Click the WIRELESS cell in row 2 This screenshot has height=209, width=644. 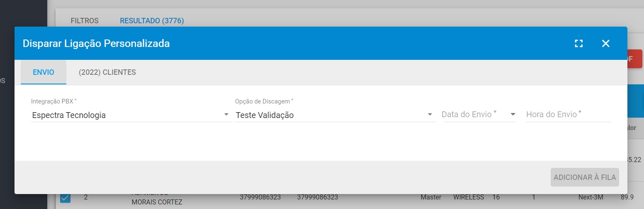[x=469, y=197]
